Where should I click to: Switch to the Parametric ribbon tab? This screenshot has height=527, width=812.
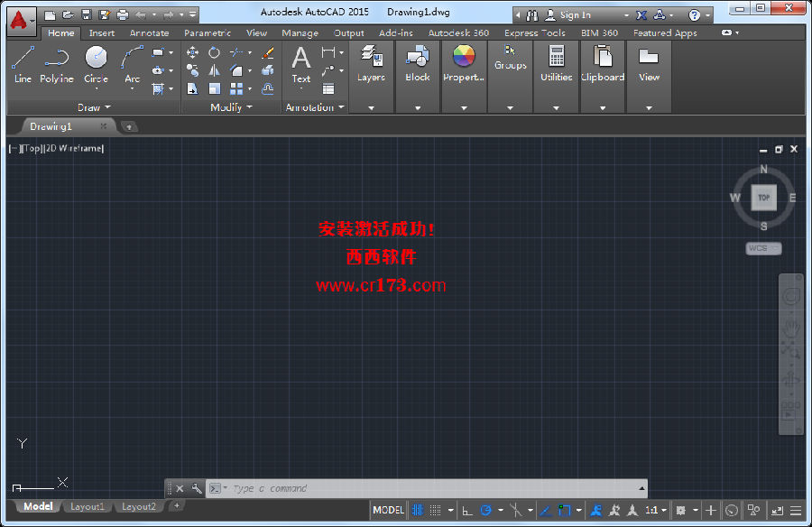click(208, 32)
